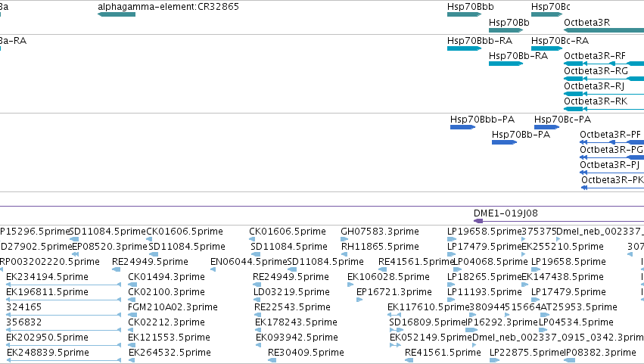This screenshot has width=644, height=364.
Task: Select the GH07583.3prime EST label
Action: pyautogui.click(x=380, y=232)
